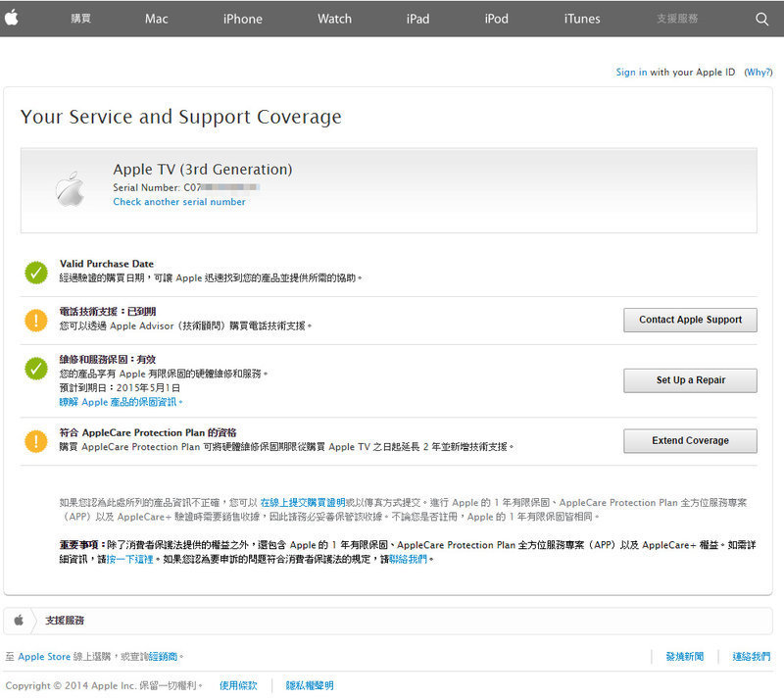Screen dimensions: 784x700
Task: Click the Valid Purchase Date heading
Action: pos(107,264)
